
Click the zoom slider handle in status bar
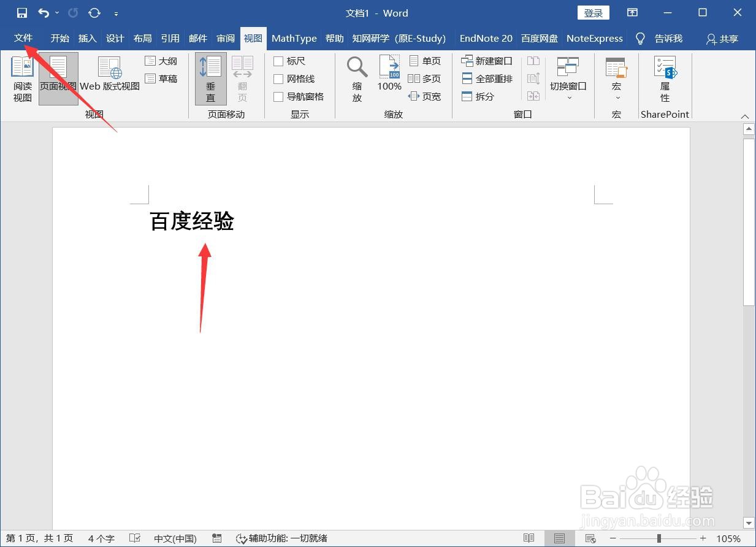659,538
